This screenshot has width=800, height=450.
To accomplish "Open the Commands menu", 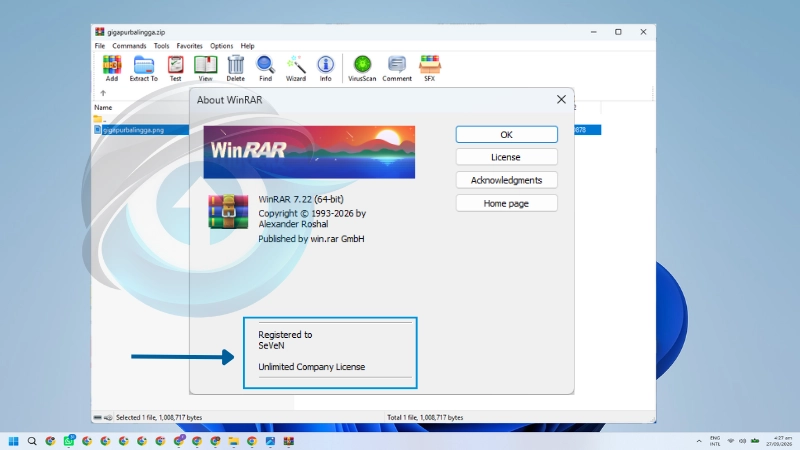I will (129, 46).
